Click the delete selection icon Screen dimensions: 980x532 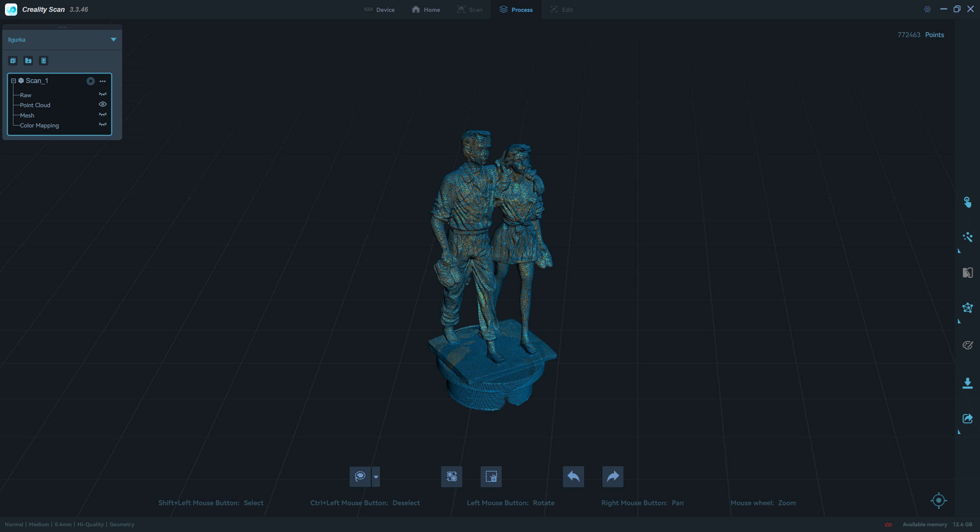coord(491,477)
